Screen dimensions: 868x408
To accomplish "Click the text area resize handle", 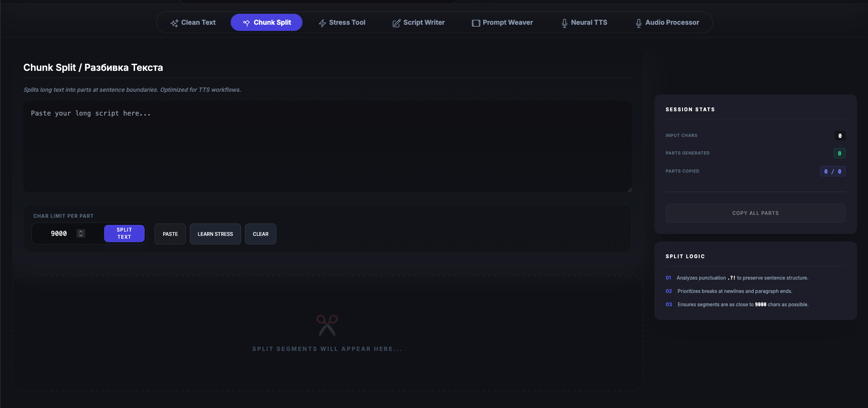I will (629, 190).
